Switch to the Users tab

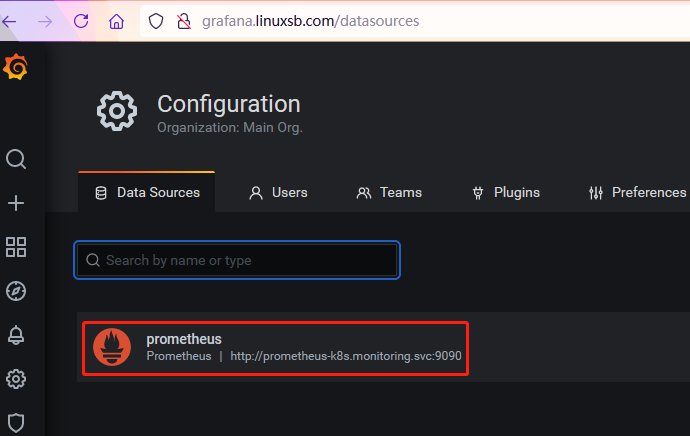(278, 192)
